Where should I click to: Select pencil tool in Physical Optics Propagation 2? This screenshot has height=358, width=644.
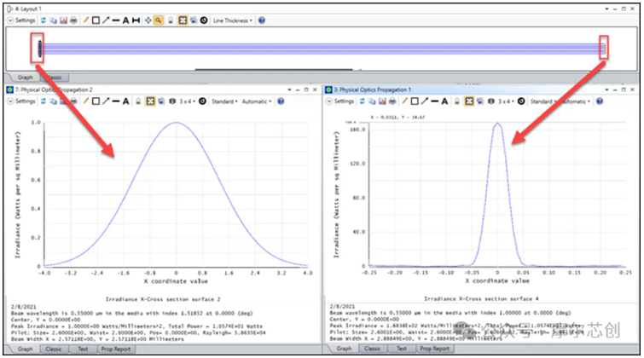click(85, 101)
